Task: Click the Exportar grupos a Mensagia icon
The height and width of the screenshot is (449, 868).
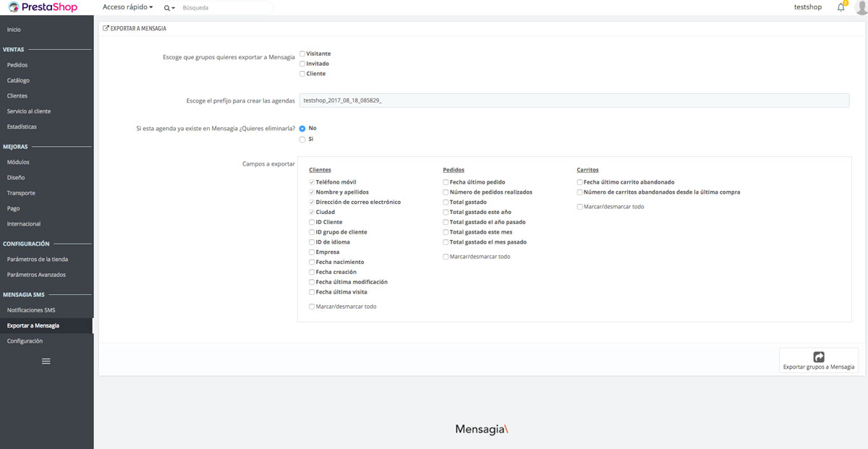Action: pyautogui.click(x=819, y=356)
